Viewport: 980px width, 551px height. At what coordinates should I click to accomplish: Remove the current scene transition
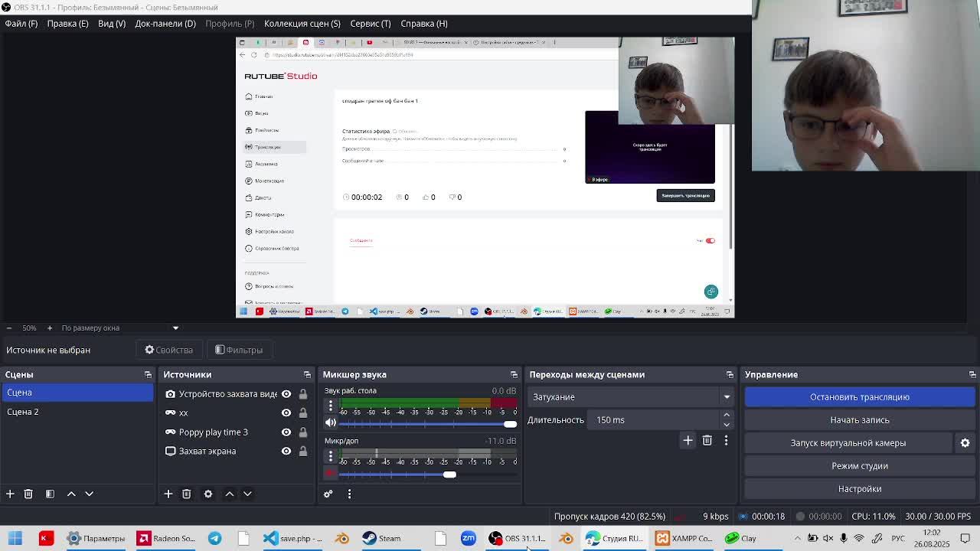tap(707, 440)
